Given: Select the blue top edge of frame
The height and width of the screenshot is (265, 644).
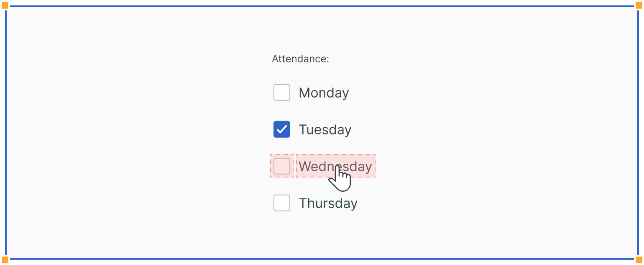Looking at the screenshot, I should [x=322, y=6].
